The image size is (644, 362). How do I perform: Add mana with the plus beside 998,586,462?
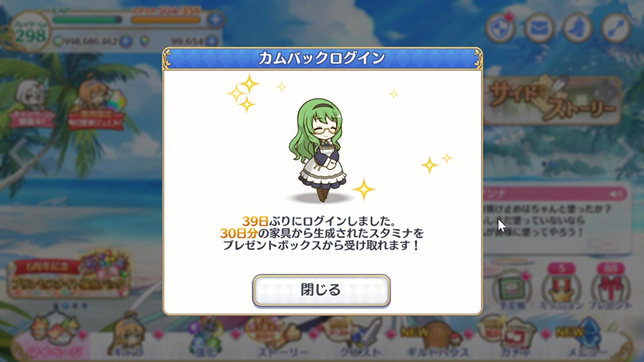[x=125, y=41]
